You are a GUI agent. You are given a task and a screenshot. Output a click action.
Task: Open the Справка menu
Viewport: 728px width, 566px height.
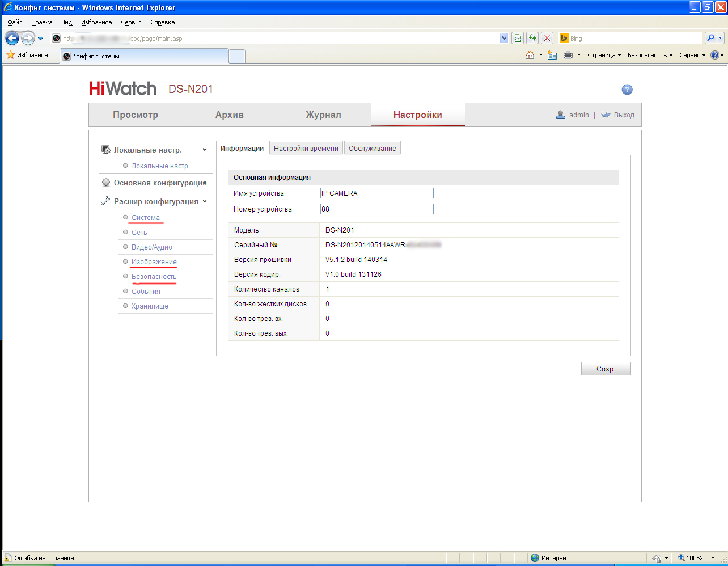click(163, 22)
